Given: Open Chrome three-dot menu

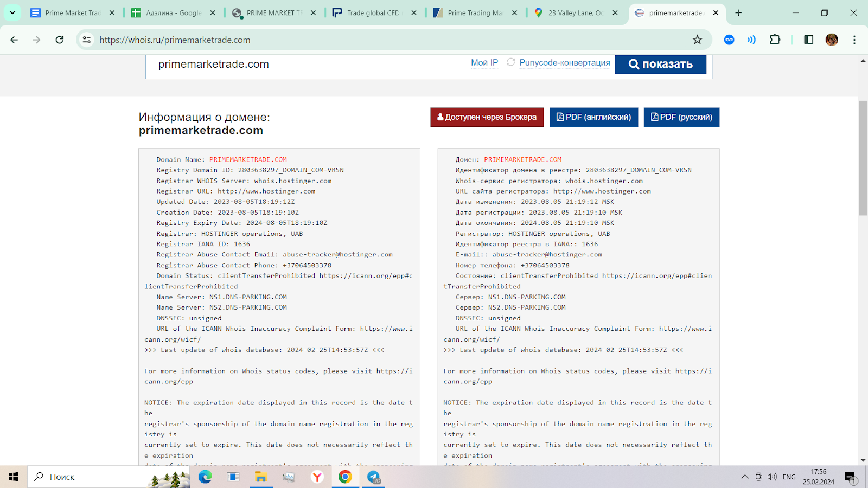Looking at the screenshot, I should coord(854,40).
